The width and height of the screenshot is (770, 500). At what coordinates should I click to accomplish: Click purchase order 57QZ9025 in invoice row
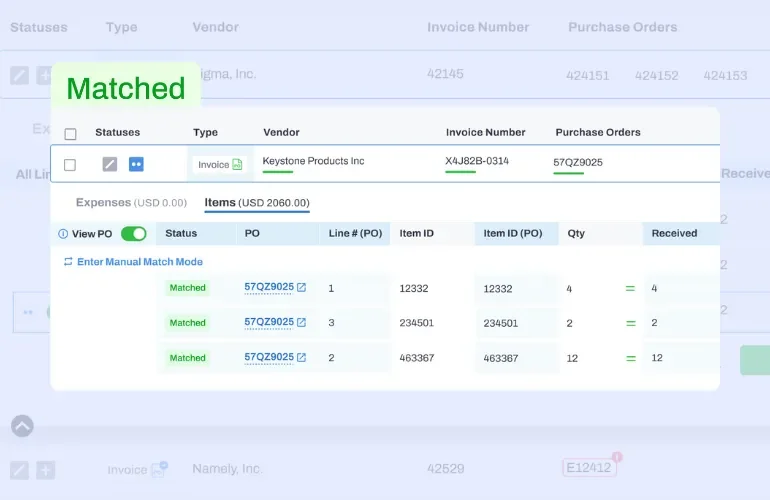click(578, 163)
